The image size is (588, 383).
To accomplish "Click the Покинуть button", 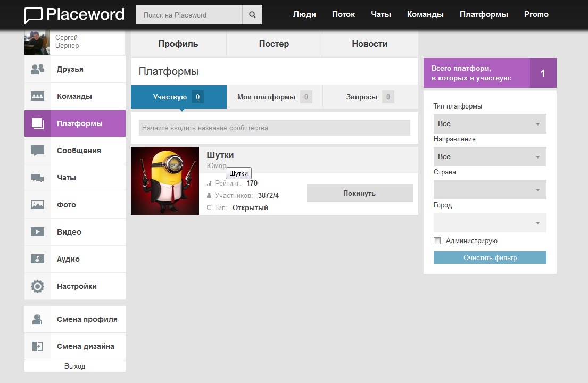I will click(x=360, y=193).
